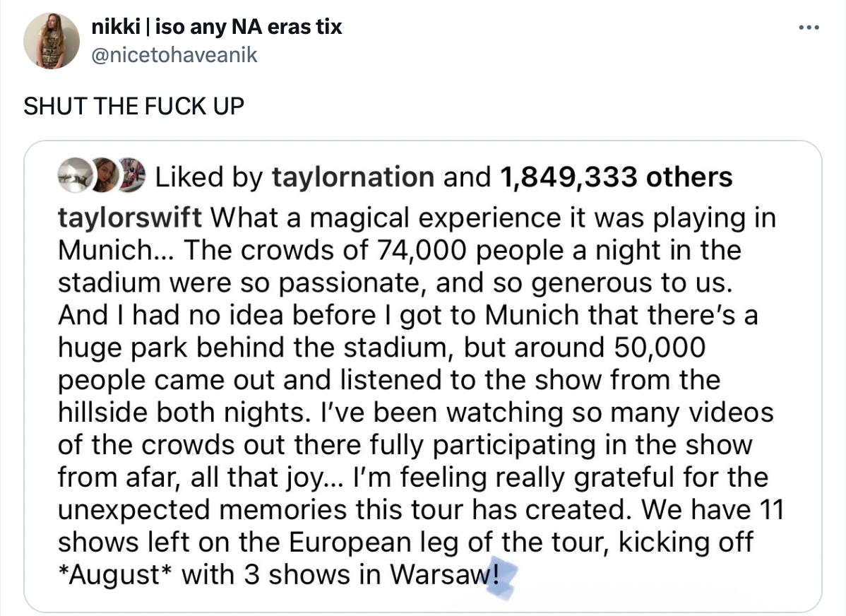This screenshot has width=846, height=616.
Task: Open the attached Instagram screenshot image
Action: [422, 374]
